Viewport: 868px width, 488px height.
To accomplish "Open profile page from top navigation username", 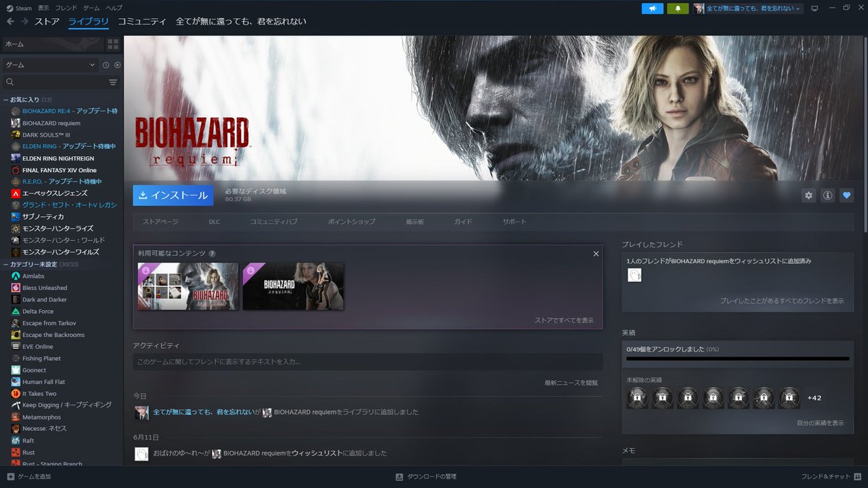I will 241,22.
